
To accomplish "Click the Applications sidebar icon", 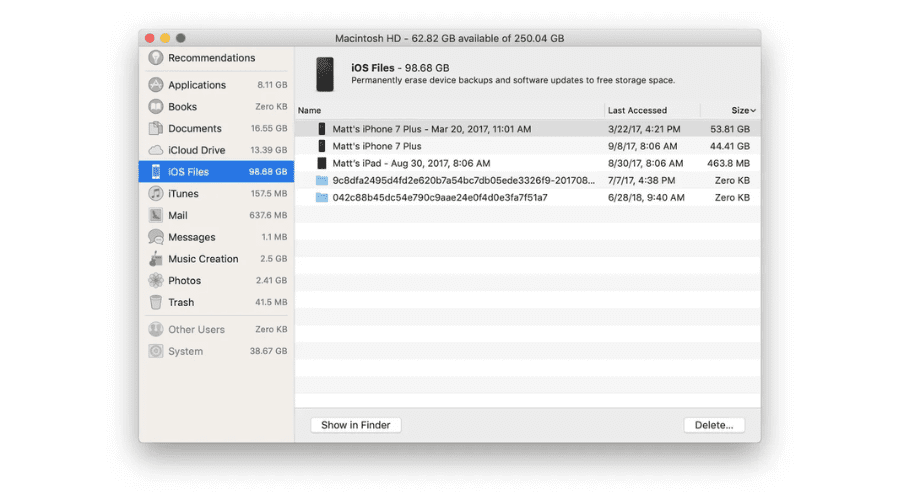I will (156, 84).
